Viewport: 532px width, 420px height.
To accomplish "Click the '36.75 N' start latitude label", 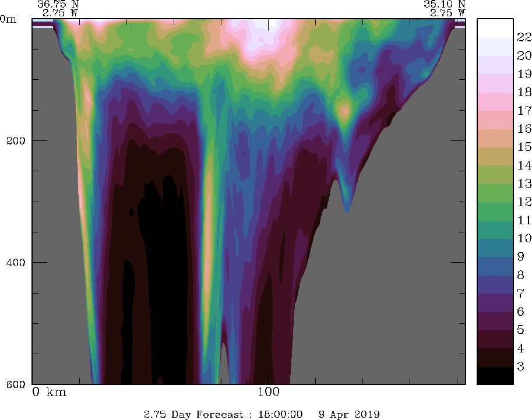I will point(58,5).
